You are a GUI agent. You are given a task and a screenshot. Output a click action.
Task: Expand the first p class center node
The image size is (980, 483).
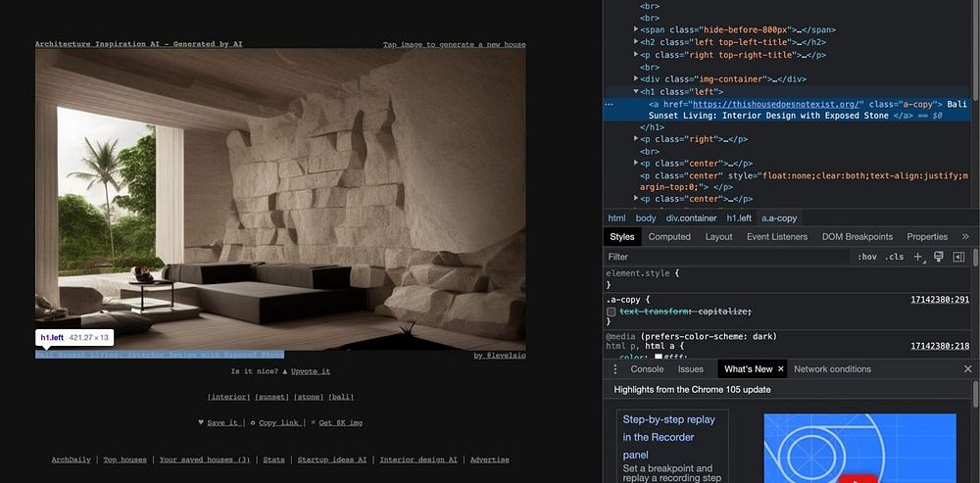636,163
